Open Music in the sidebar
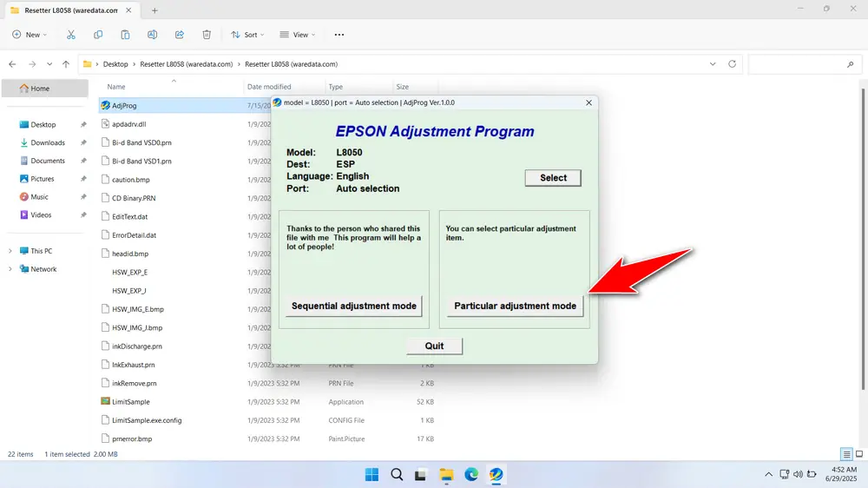 [39, 196]
